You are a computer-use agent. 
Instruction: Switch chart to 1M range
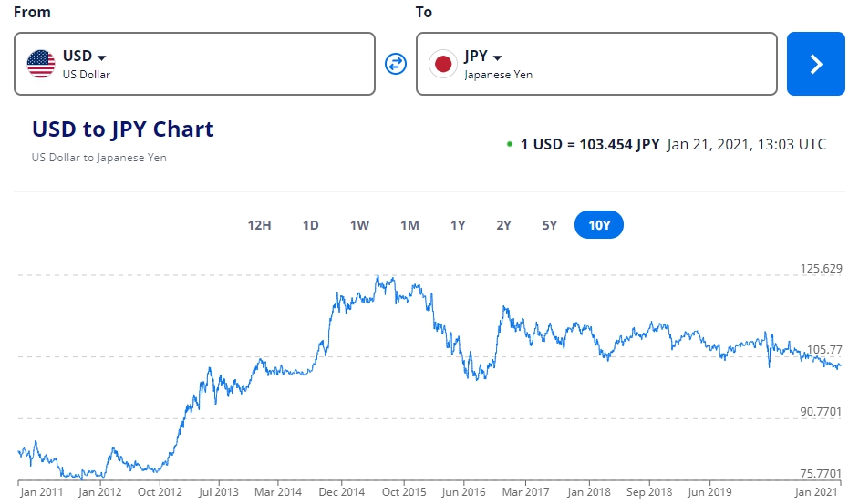pyautogui.click(x=409, y=225)
